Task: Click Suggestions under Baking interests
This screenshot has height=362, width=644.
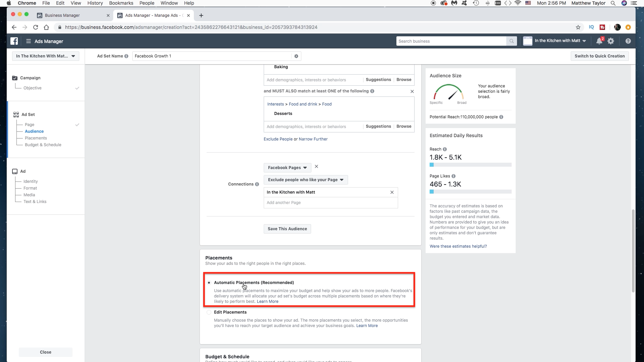Action: coord(378,80)
